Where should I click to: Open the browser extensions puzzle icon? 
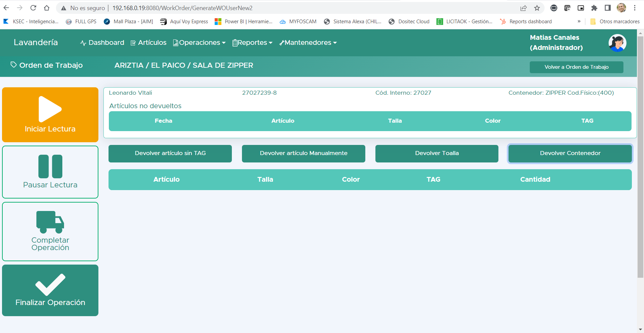pyautogui.click(x=594, y=8)
